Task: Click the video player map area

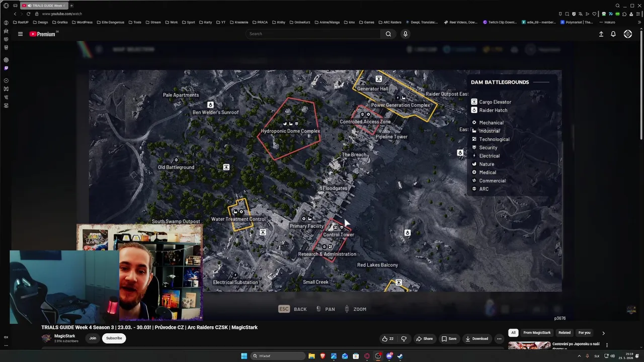Action: coord(325,181)
